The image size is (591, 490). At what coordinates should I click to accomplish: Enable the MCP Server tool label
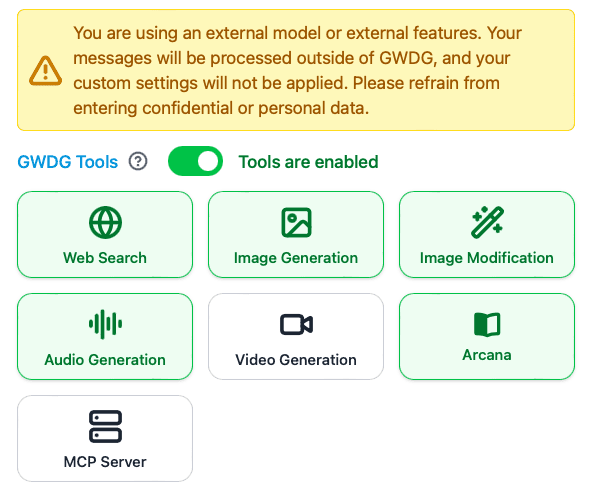pyautogui.click(x=105, y=462)
